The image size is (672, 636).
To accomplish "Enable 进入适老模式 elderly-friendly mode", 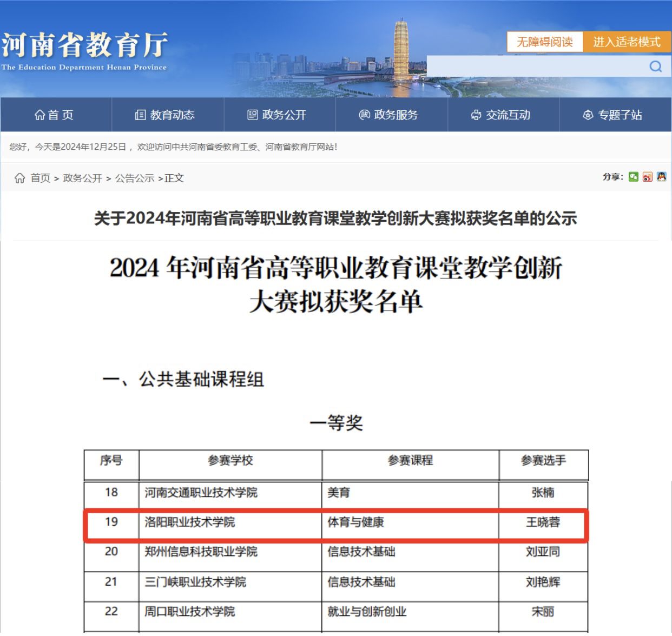I will pyautogui.click(x=627, y=42).
